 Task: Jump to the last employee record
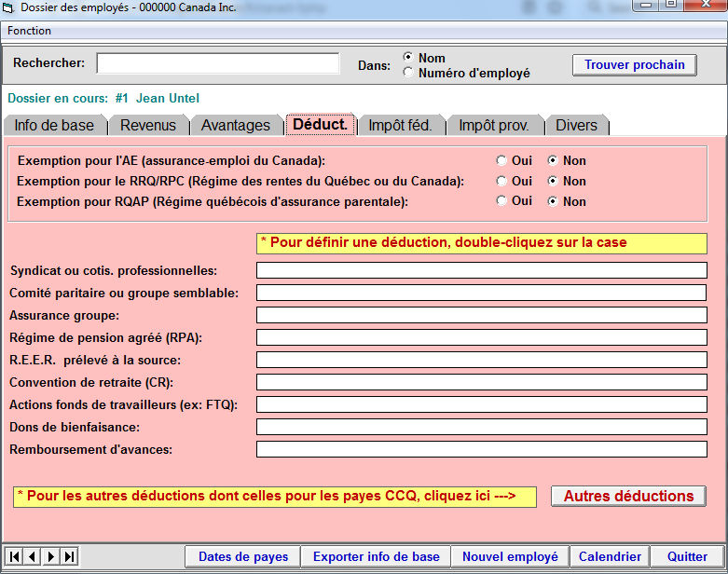click(70, 556)
